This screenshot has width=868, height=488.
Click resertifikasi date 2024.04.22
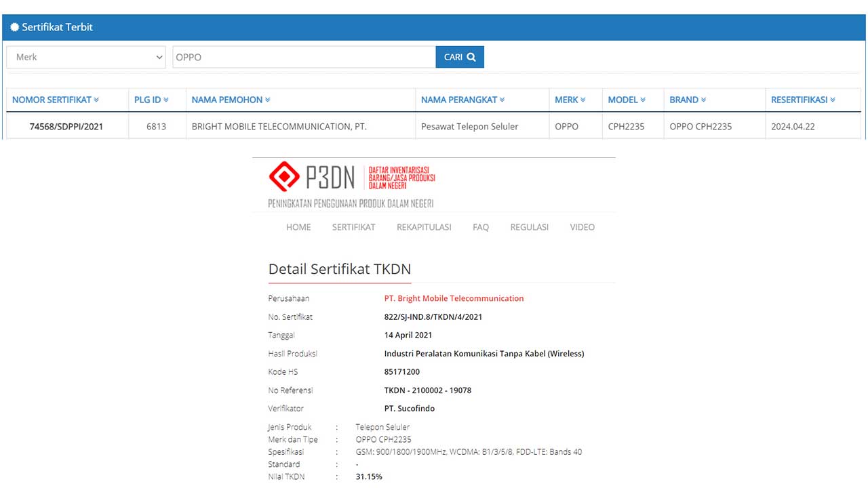[793, 126]
